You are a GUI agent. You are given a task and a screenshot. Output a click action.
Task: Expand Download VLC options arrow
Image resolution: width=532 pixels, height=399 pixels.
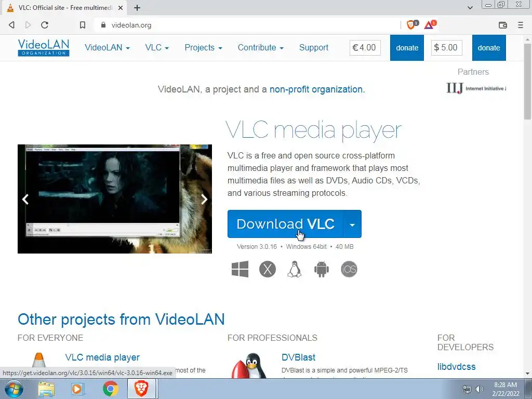pyautogui.click(x=352, y=224)
